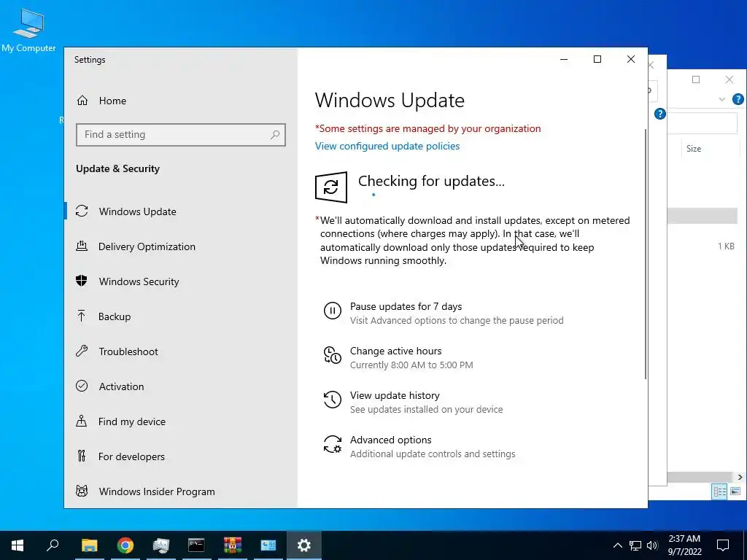Focus the Find a setting search box

pyautogui.click(x=181, y=135)
